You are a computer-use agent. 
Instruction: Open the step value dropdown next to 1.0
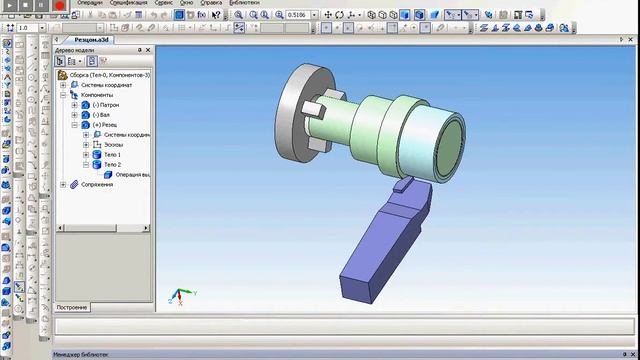(x=42, y=28)
